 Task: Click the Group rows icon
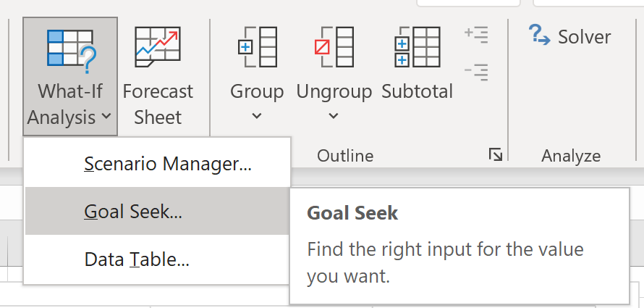258,47
